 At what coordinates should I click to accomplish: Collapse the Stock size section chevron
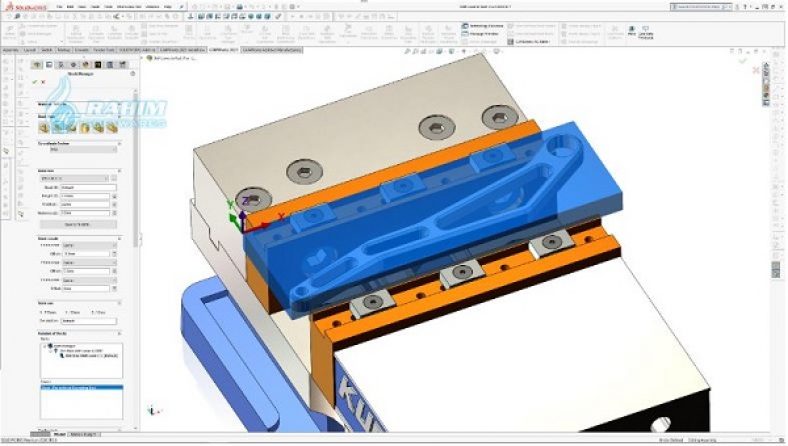point(119,303)
